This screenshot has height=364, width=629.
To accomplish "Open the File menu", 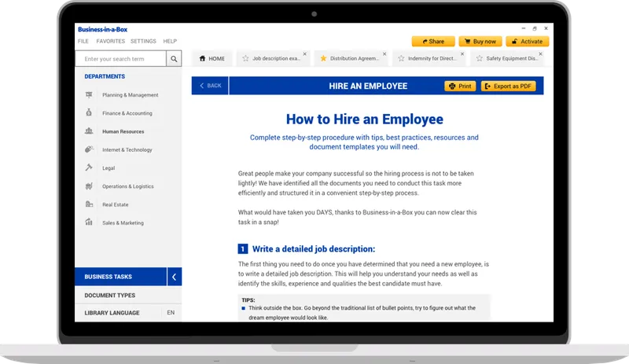I will pyautogui.click(x=83, y=41).
